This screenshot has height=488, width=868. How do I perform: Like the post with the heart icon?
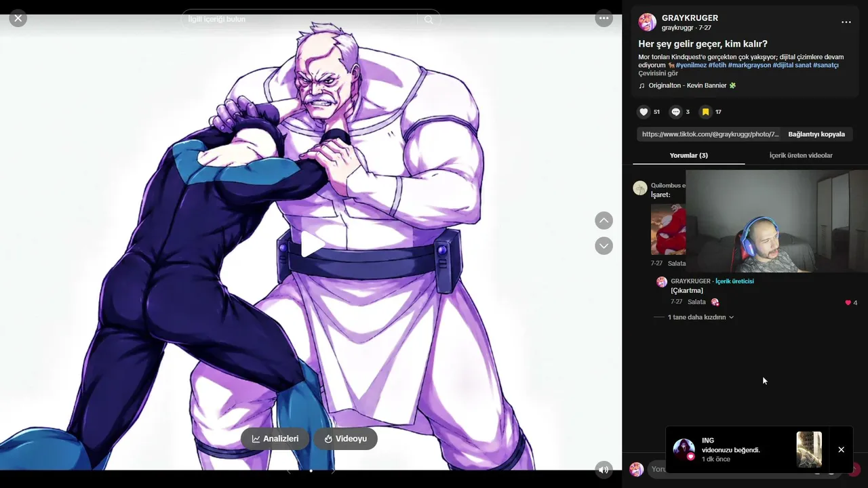tap(644, 112)
